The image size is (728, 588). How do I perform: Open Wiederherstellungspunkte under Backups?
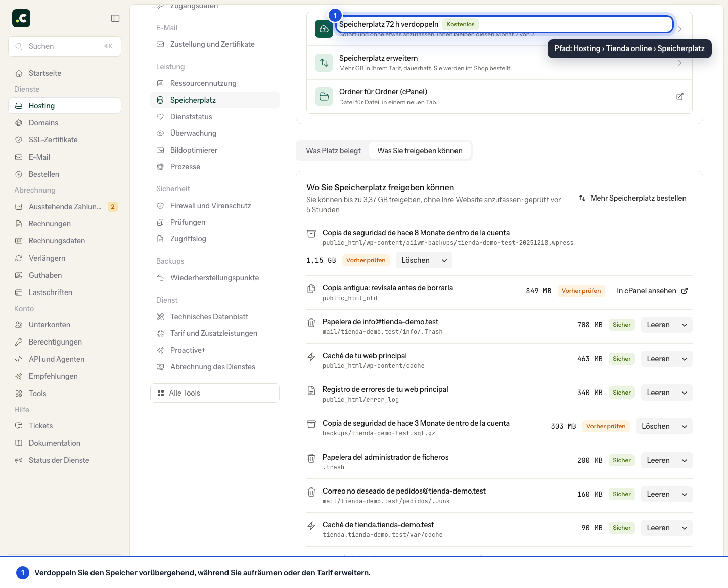pyautogui.click(x=215, y=278)
